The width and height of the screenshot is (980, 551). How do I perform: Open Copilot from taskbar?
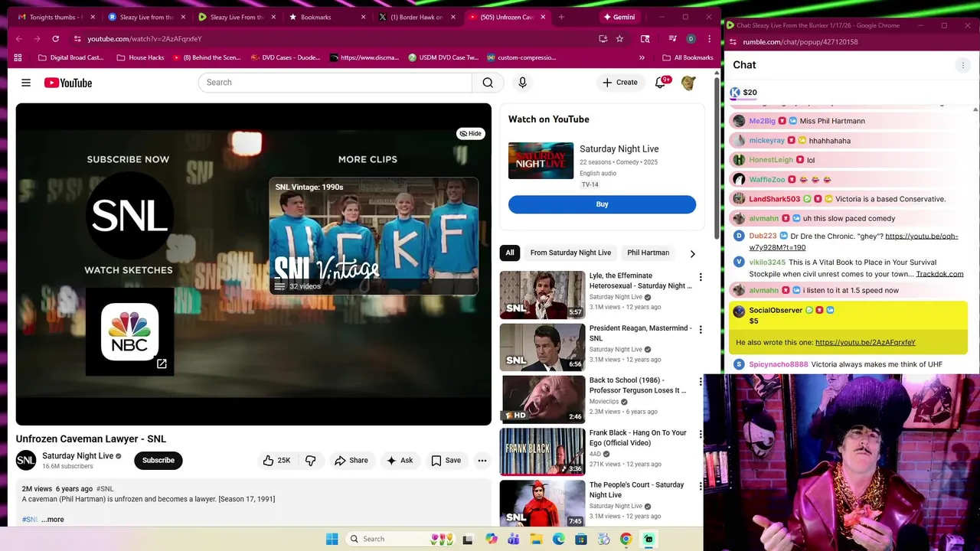pyautogui.click(x=491, y=539)
